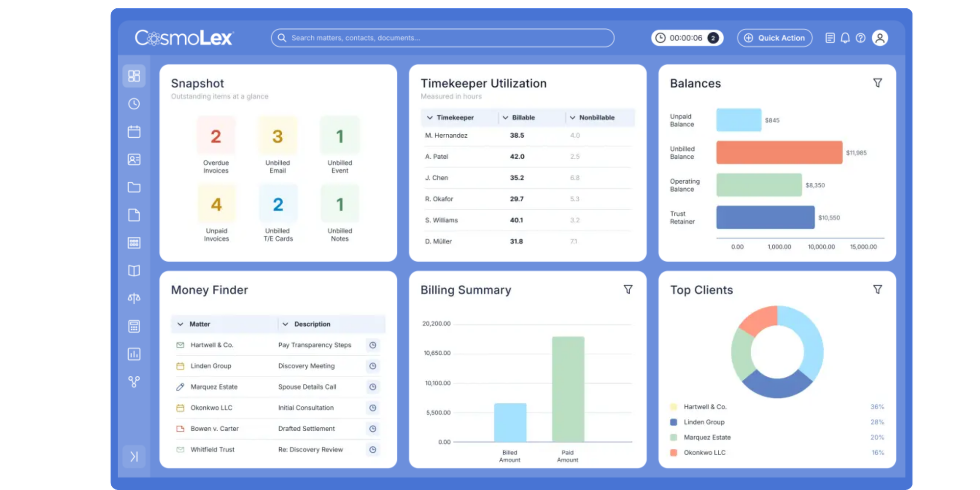Select M. Hernandez timekeeper row
This screenshot has height=490, width=980.
[x=528, y=136]
